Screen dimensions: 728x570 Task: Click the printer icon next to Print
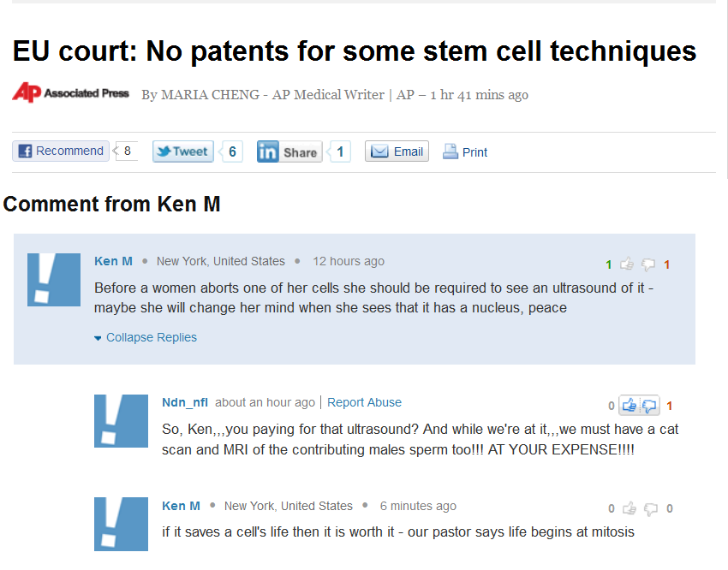449,151
